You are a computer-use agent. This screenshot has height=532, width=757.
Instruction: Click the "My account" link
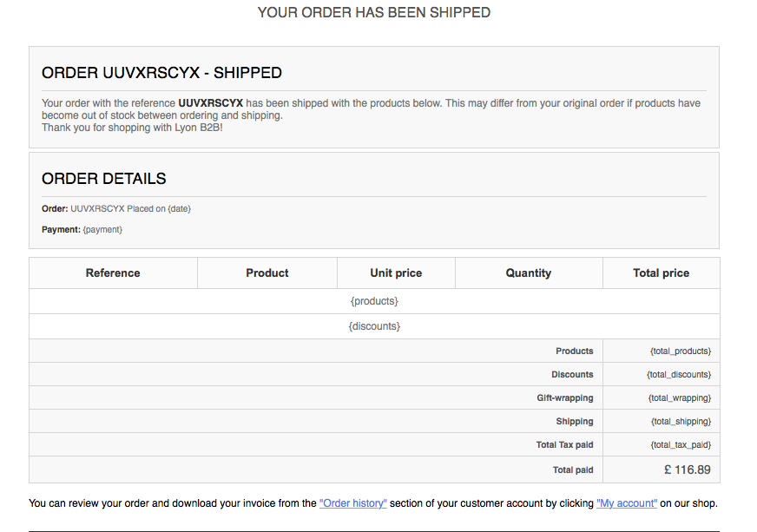[x=627, y=503]
